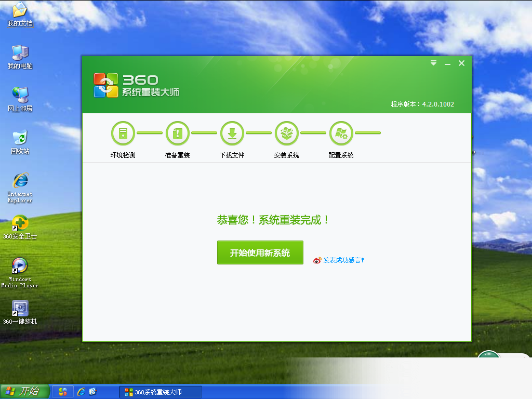Click the 360 quick launch icon in taskbar

tap(63, 392)
